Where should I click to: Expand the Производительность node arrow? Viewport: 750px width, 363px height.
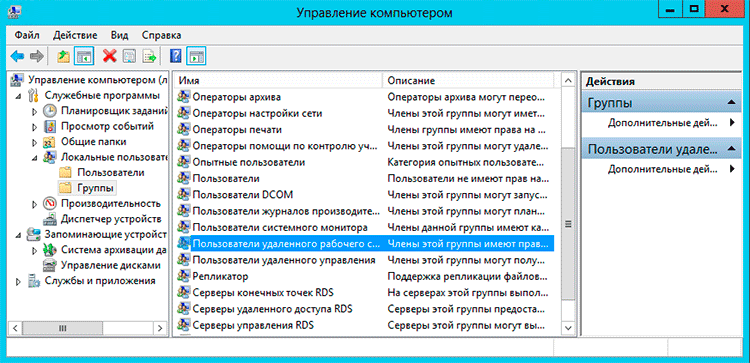point(34,204)
